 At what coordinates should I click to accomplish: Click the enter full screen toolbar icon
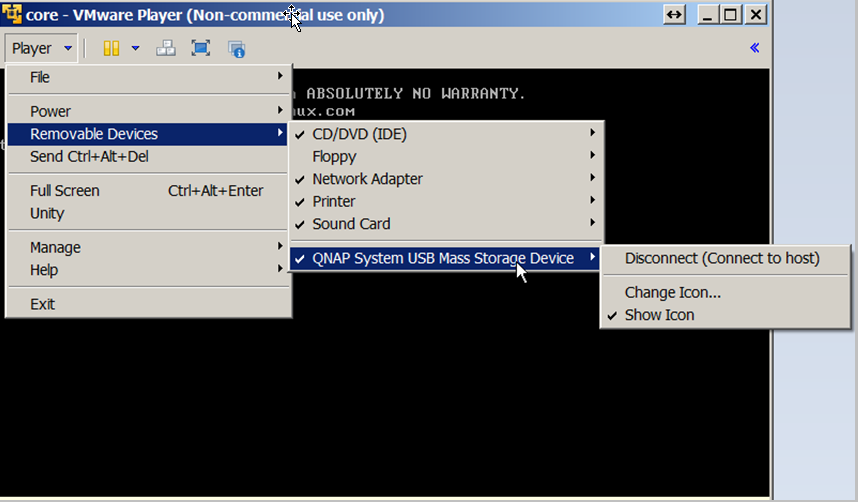click(x=201, y=48)
